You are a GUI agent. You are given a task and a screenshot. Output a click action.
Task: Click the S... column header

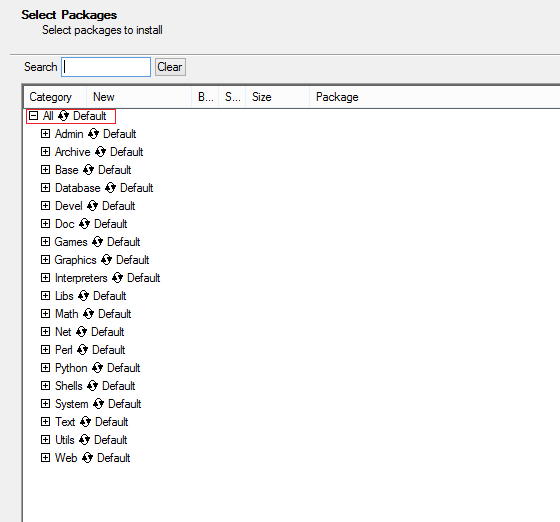[232, 97]
